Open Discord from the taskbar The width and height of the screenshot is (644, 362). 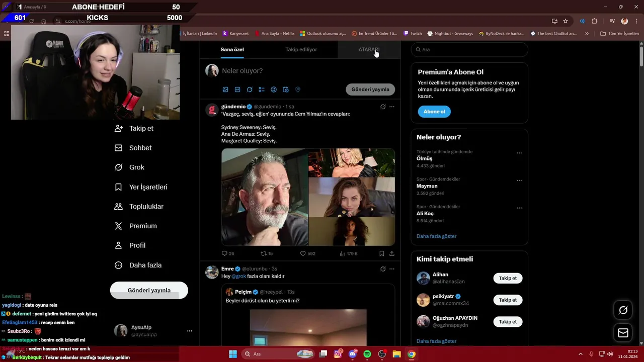(x=353, y=354)
